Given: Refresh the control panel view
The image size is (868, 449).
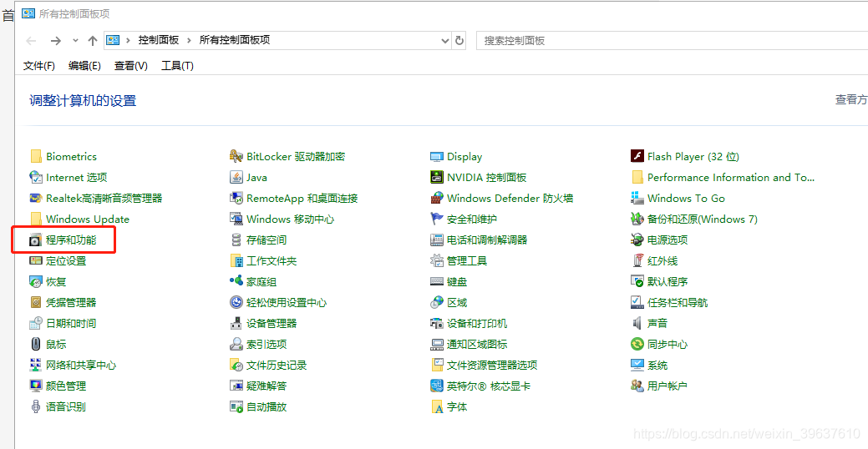Looking at the screenshot, I should [459, 40].
